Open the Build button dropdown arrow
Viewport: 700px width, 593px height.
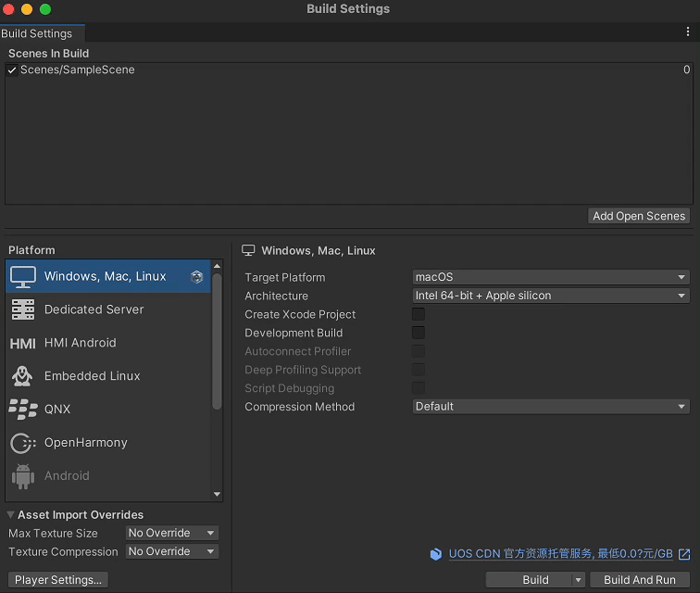[x=578, y=580]
